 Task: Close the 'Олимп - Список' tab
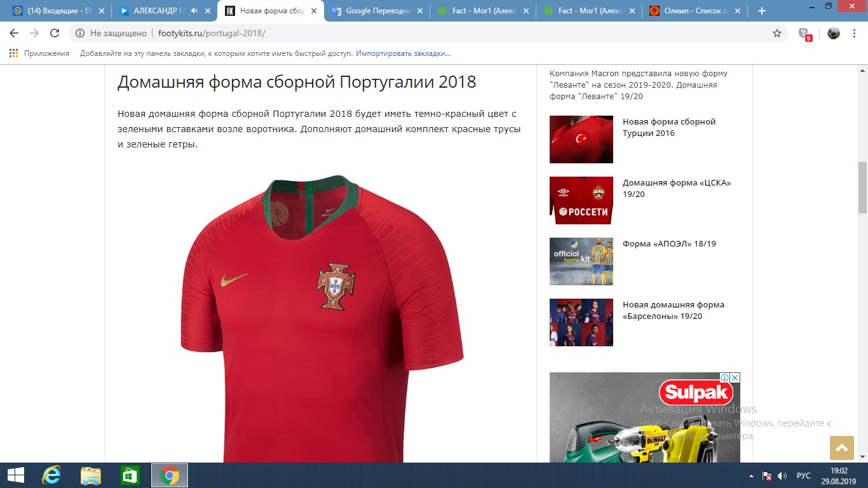(x=737, y=11)
